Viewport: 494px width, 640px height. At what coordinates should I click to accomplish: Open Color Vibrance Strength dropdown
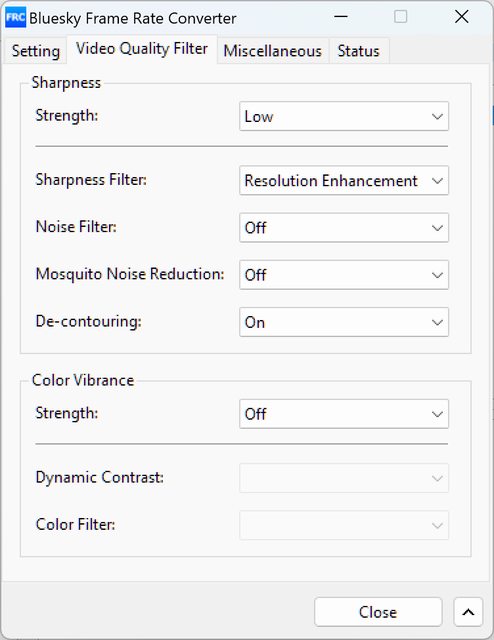(x=344, y=414)
